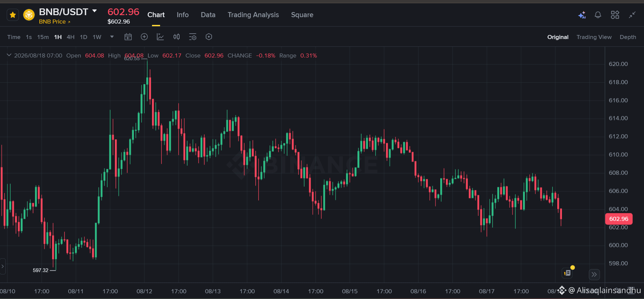The image size is (644, 299).
Task: Open the BNB Price link
Action: pos(54,22)
